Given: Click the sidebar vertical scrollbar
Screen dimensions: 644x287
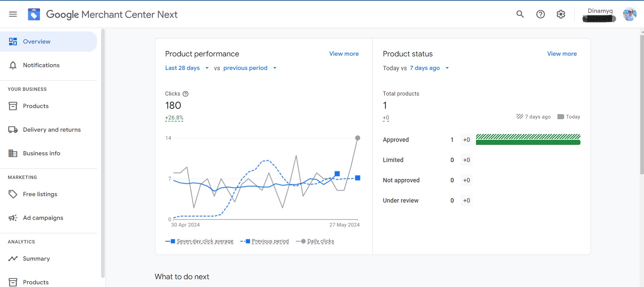Looking at the screenshot, I should [x=103, y=153].
